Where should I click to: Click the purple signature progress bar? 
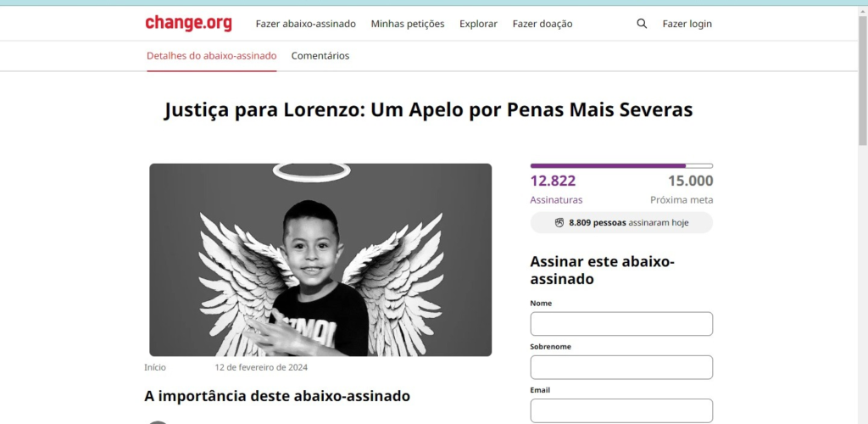click(x=621, y=165)
